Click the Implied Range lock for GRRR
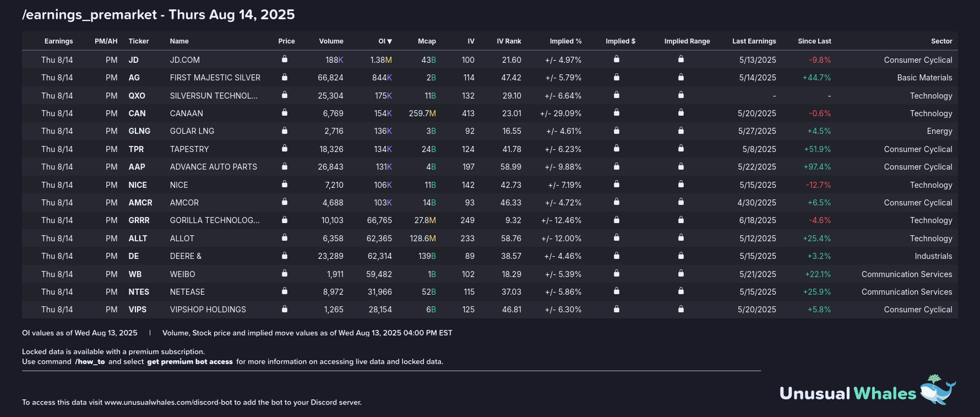Image resolution: width=980 pixels, height=417 pixels. [681, 219]
